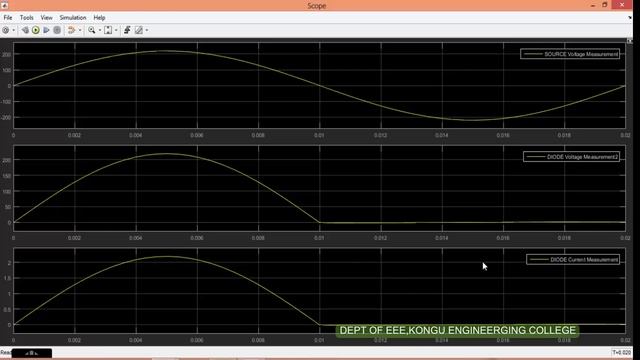This screenshot has width=640, height=360.
Task: Click the T=0.020 status text
Action: (622, 352)
